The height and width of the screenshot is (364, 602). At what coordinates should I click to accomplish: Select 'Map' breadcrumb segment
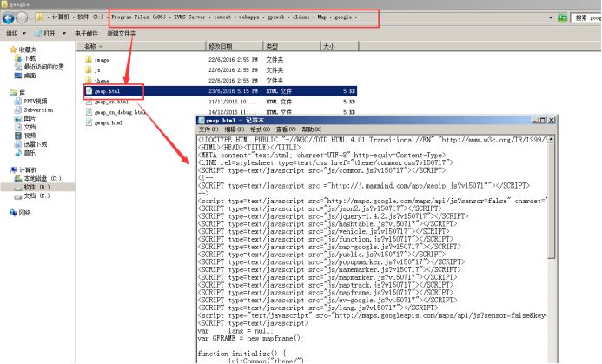click(x=321, y=17)
